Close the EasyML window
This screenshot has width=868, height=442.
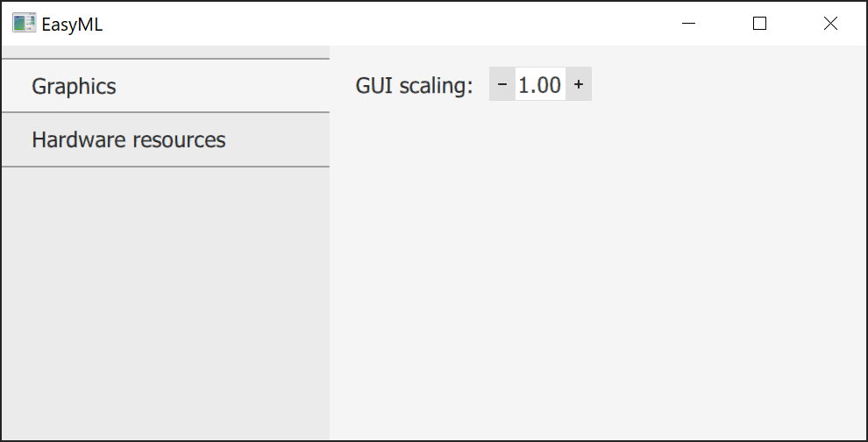pyautogui.click(x=830, y=24)
